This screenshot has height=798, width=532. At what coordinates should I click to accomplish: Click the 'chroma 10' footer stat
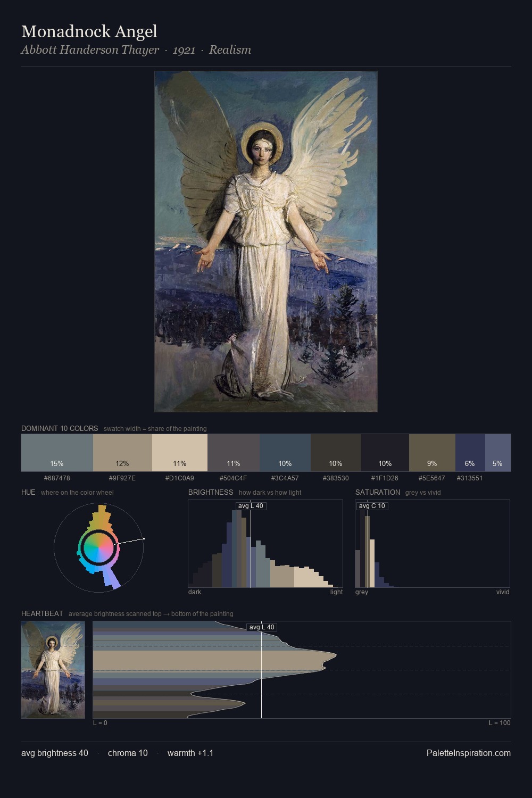[x=128, y=753]
